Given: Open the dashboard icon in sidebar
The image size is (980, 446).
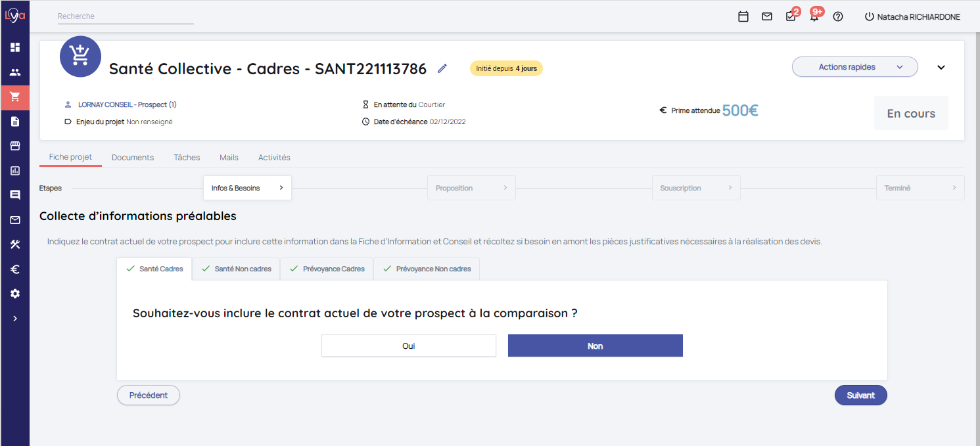Looking at the screenshot, I should (15, 47).
